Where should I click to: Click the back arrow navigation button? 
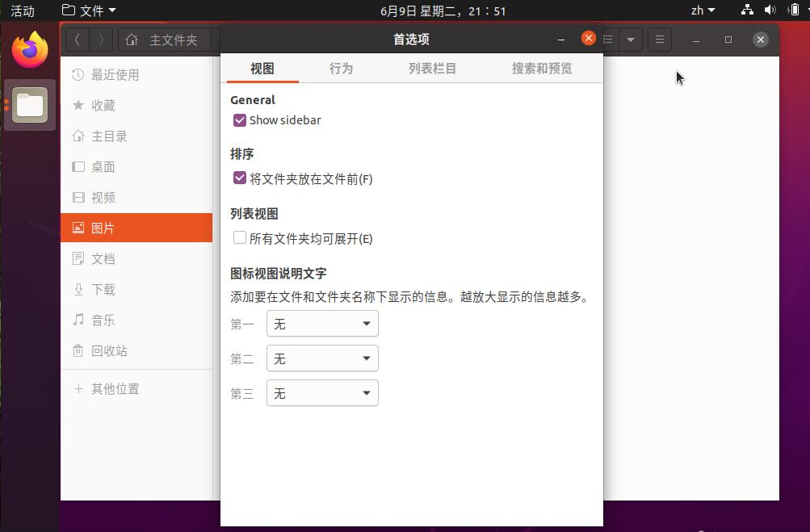tap(77, 40)
